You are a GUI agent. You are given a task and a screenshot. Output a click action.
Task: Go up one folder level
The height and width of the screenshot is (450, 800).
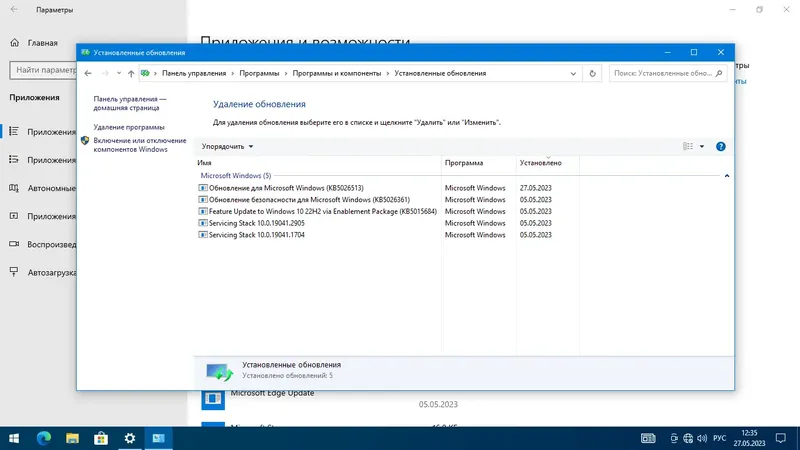[131, 73]
